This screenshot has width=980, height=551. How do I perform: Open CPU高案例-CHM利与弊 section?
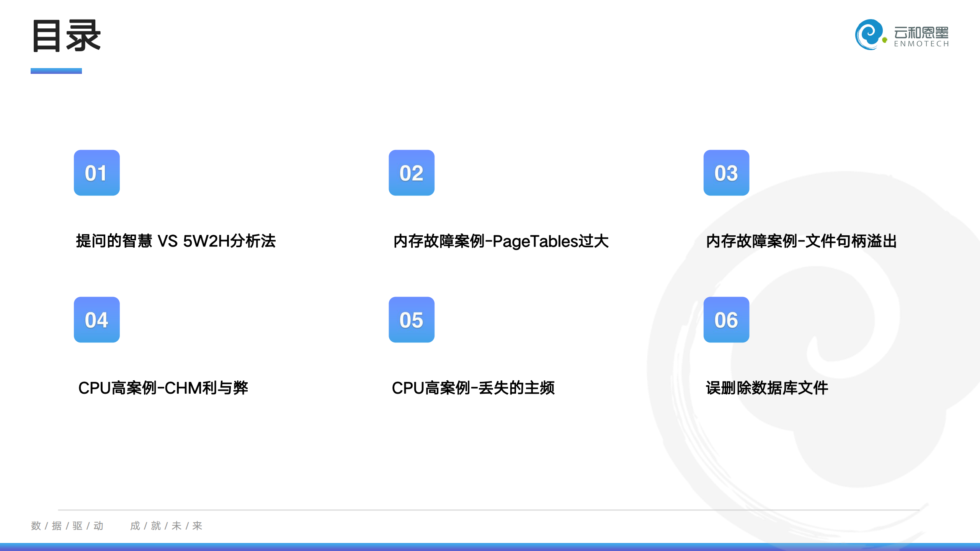[163, 388]
